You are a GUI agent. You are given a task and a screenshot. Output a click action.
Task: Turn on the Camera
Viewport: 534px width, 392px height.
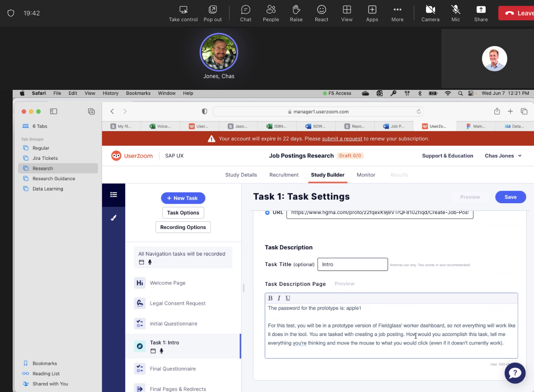[x=430, y=13]
